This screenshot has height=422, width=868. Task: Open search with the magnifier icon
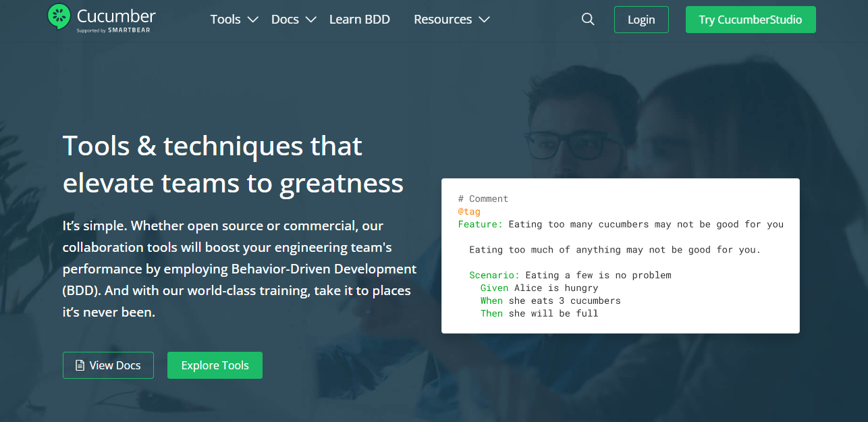pyautogui.click(x=588, y=20)
